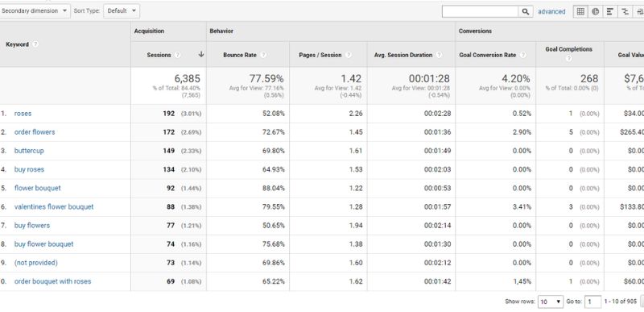The image size is (644, 312).
Task: Switch to Percentage pie chart view
Action: 595,11
